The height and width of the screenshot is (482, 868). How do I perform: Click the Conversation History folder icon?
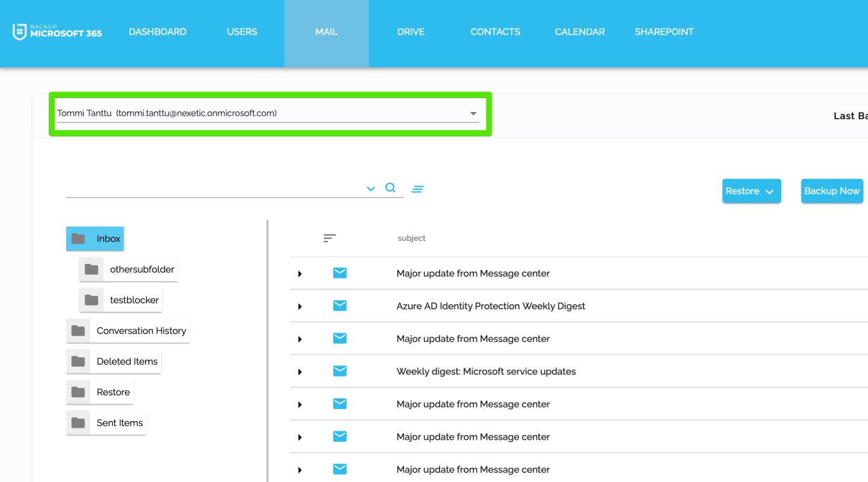[78, 331]
